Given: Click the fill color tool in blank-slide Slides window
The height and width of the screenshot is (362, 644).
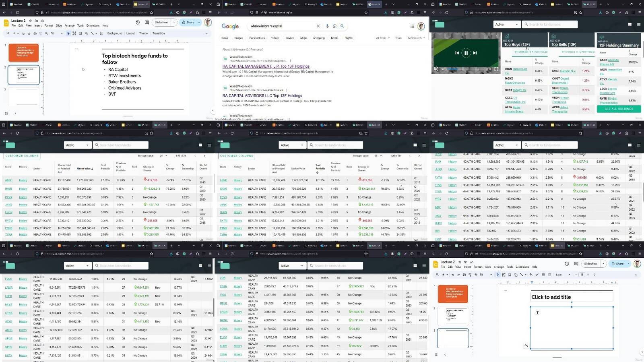Looking at the screenshot, I should (x=531, y=275).
